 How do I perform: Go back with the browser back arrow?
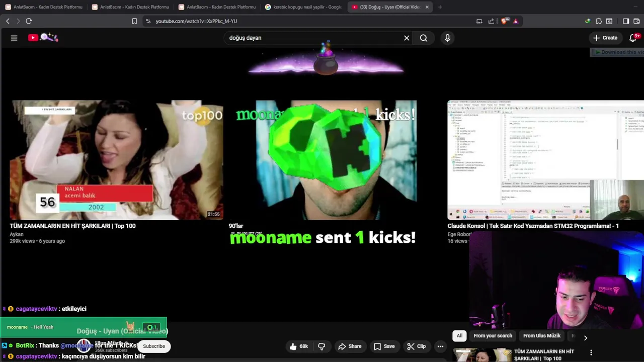click(x=8, y=21)
